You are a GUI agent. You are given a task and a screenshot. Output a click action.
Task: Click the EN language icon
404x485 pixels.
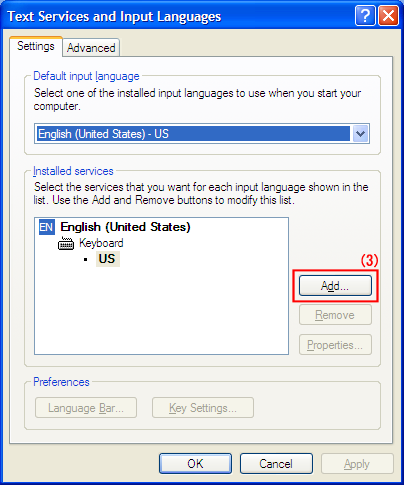pos(47,227)
